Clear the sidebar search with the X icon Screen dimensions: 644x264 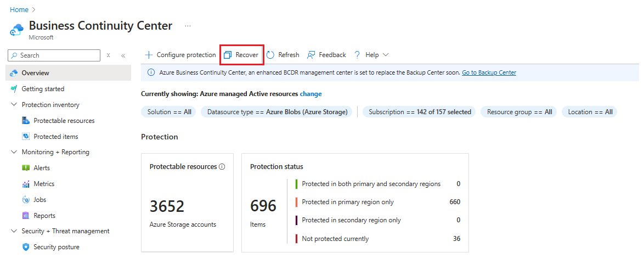point(109,55)
